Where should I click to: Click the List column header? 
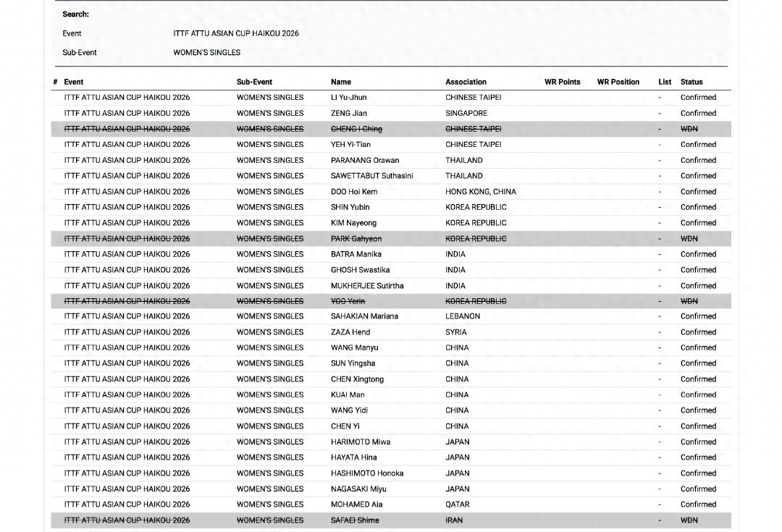pos(665,82)
